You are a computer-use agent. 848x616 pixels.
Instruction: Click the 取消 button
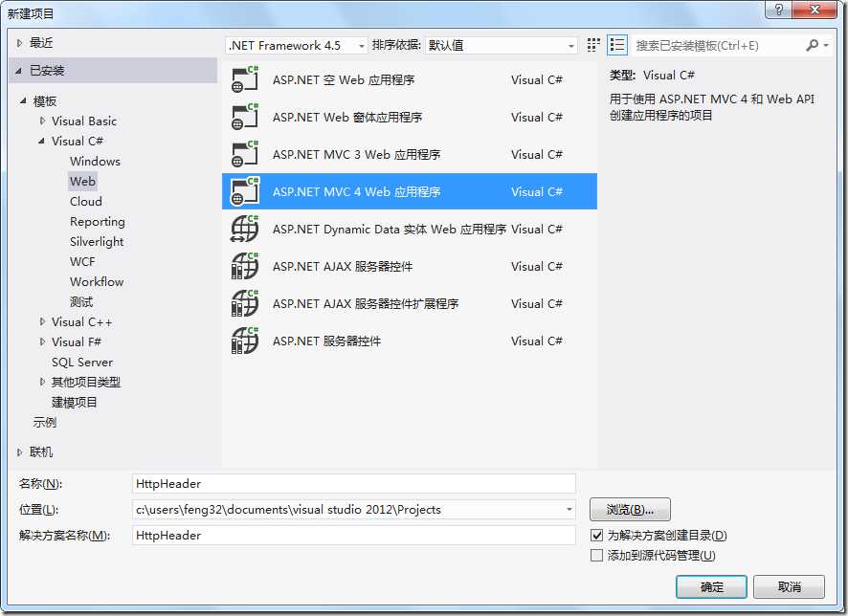pos(789,586)
